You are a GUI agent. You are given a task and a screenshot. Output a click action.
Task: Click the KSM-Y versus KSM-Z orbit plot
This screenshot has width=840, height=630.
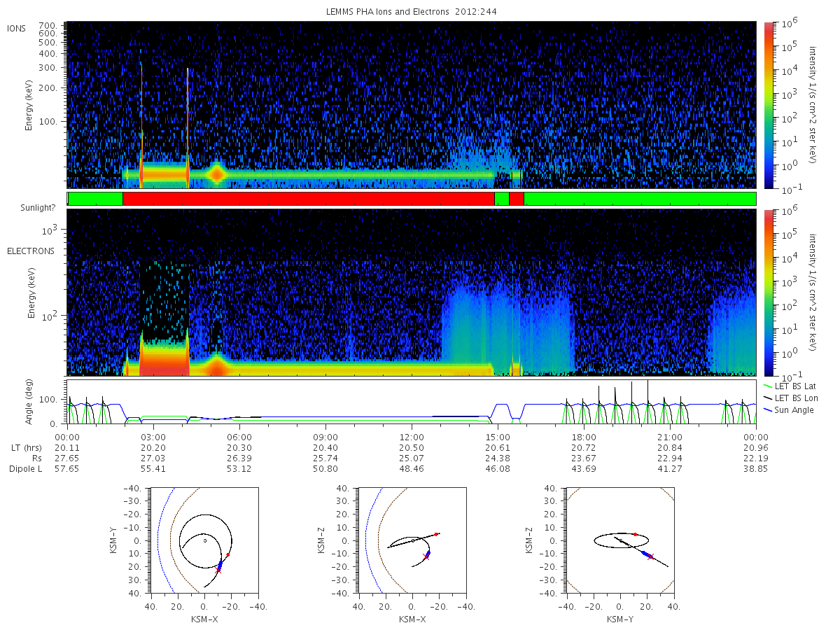620,540
